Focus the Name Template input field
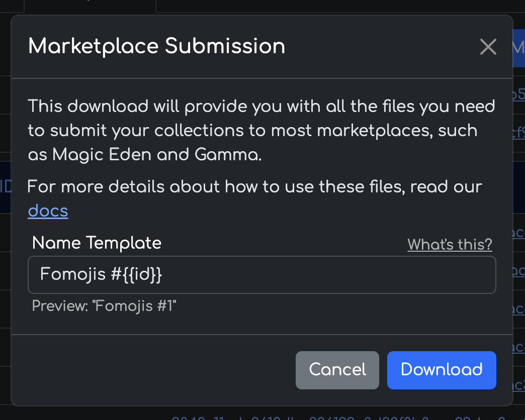This screenshot has height=420, width=525. pos(261,275)
